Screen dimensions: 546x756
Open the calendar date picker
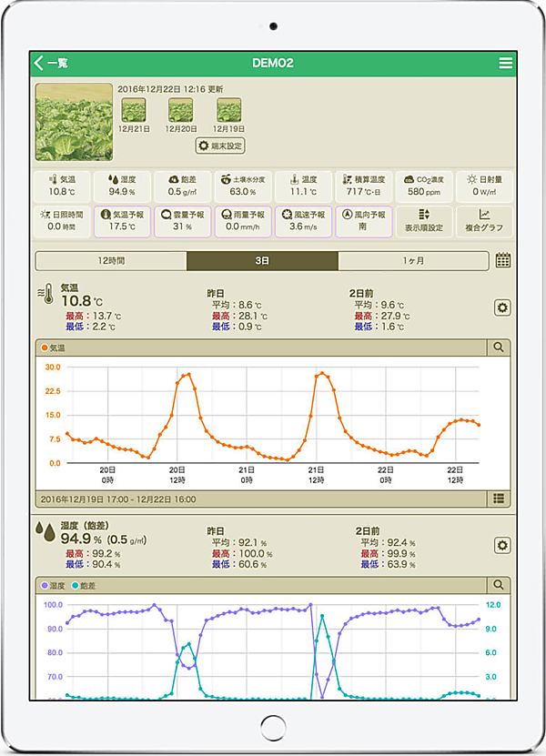503,261
